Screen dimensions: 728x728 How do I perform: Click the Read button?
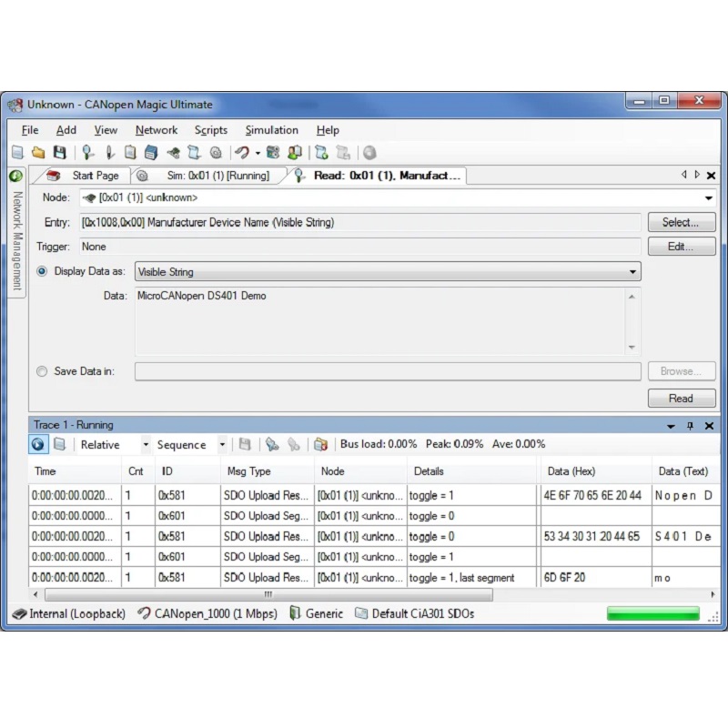point(681,399)
